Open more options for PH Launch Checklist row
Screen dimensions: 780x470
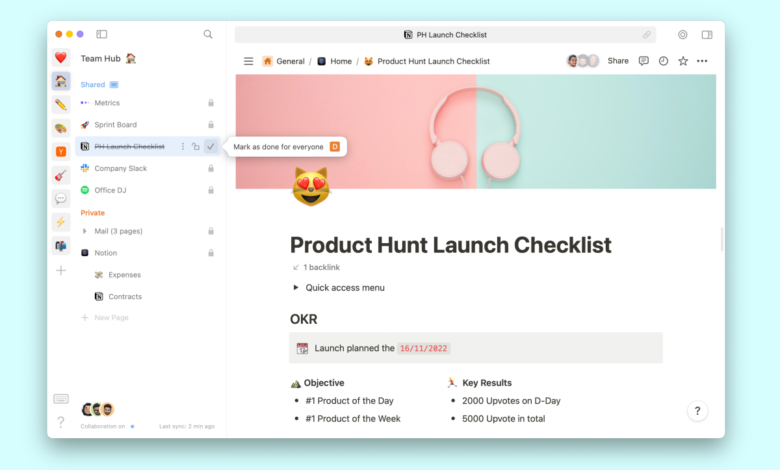pos(183,146)
